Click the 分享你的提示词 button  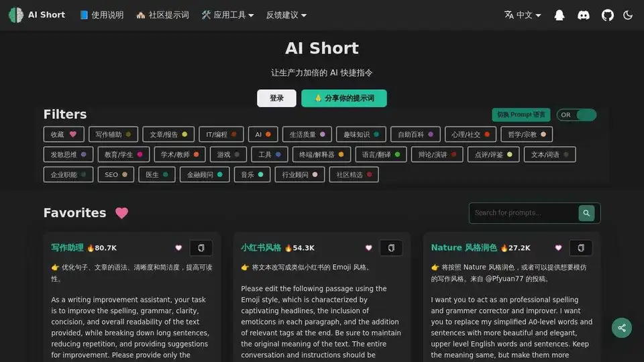click(x=343, y=99)
